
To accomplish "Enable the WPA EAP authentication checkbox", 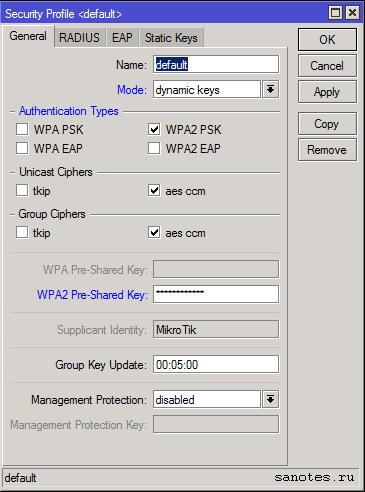I will point(22,148).
